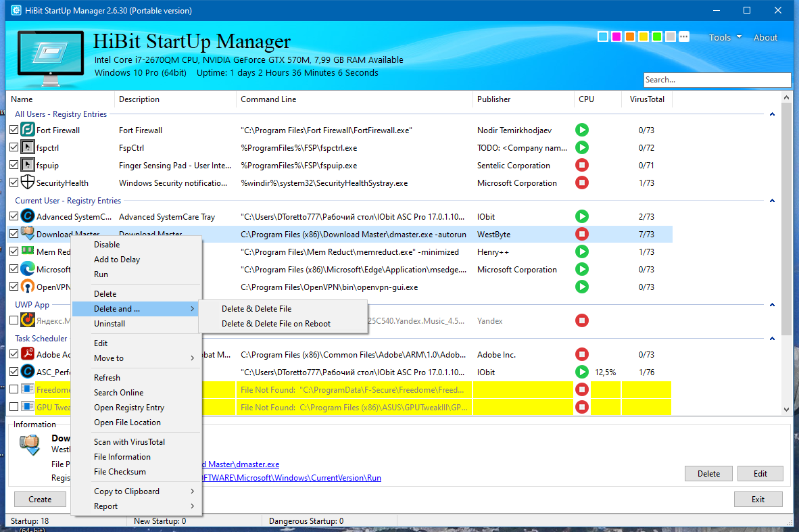
Task: Uncheck the fspctrl startup entry
Action: point(14,147)
